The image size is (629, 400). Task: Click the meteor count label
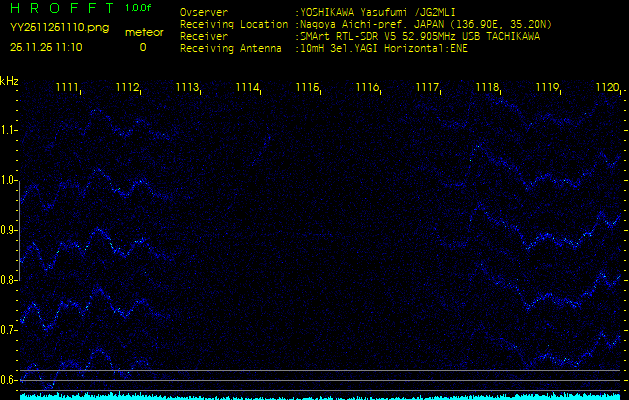pos(143,32)
